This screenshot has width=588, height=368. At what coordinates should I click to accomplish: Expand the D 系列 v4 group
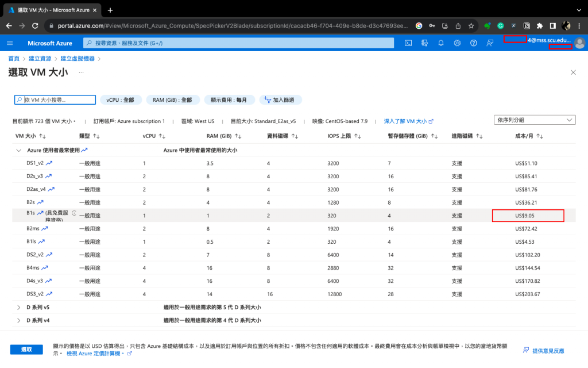pyautogui.click(x=18, y=320)
